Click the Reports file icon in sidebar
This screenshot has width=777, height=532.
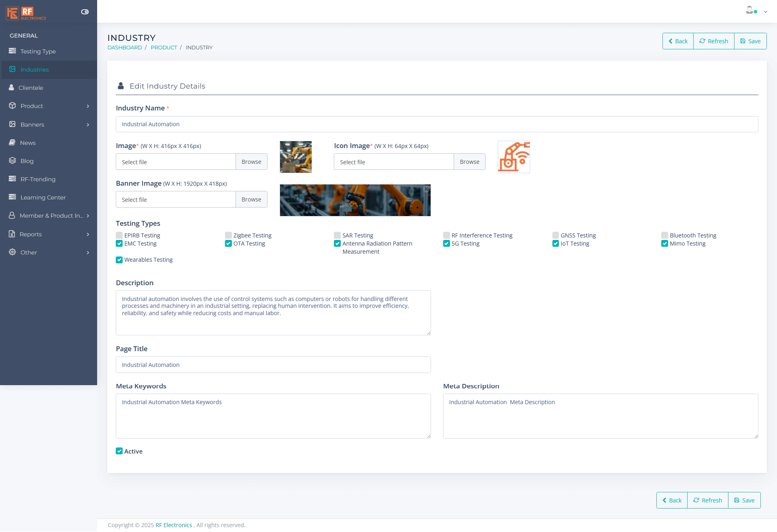pos(12,234)
